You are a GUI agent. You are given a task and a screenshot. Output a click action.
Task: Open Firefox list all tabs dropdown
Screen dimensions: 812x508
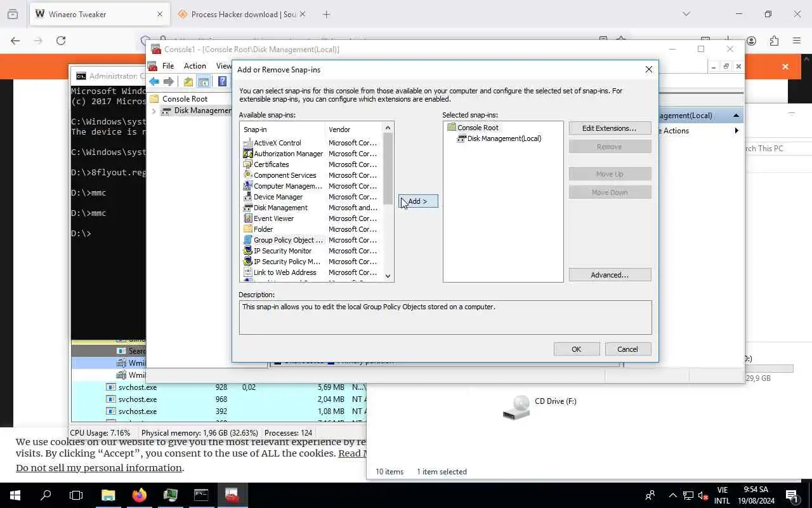coord(686,14)
